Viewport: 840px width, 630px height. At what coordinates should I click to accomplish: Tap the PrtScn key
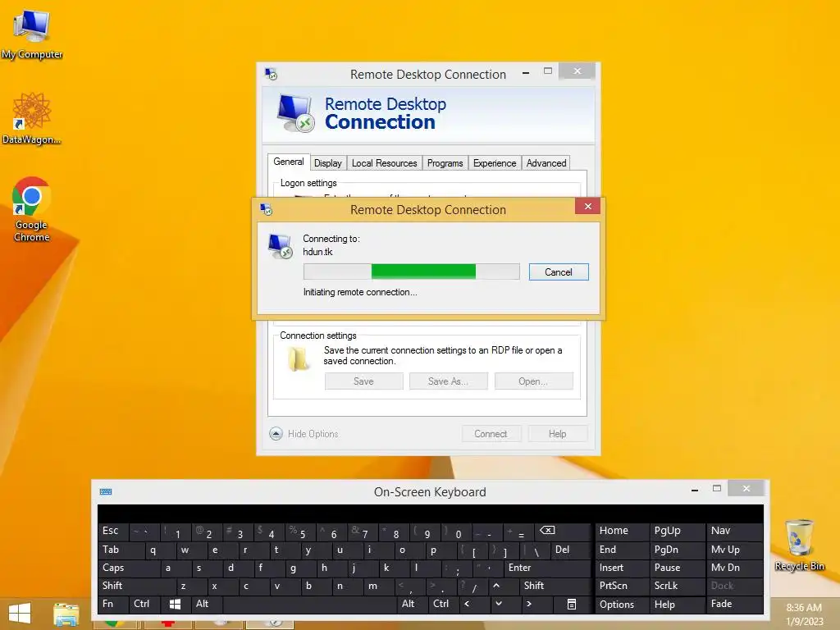pyautogui.click(x=622, y=586)
